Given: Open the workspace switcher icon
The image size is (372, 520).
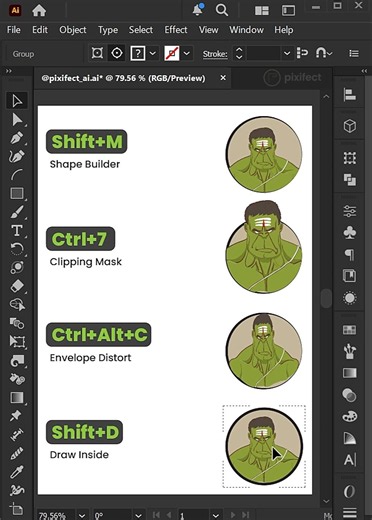Looking at the screenshot, I should (288, 11).
